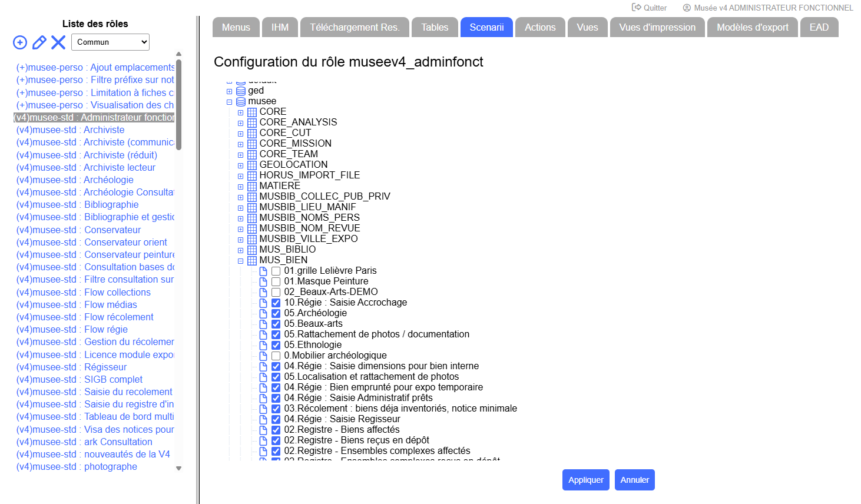Click the musee database icon

241,101
